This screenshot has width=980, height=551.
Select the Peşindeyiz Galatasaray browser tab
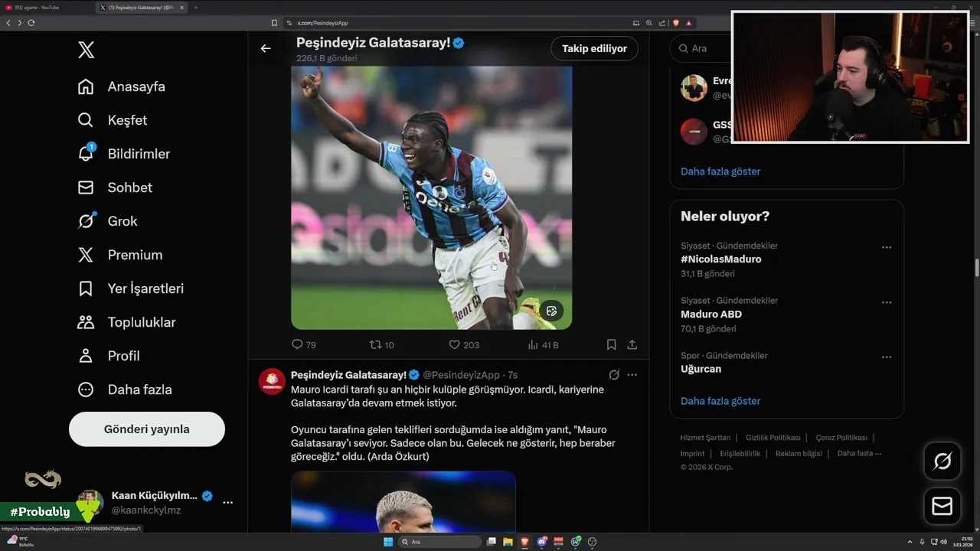(142, 7)
